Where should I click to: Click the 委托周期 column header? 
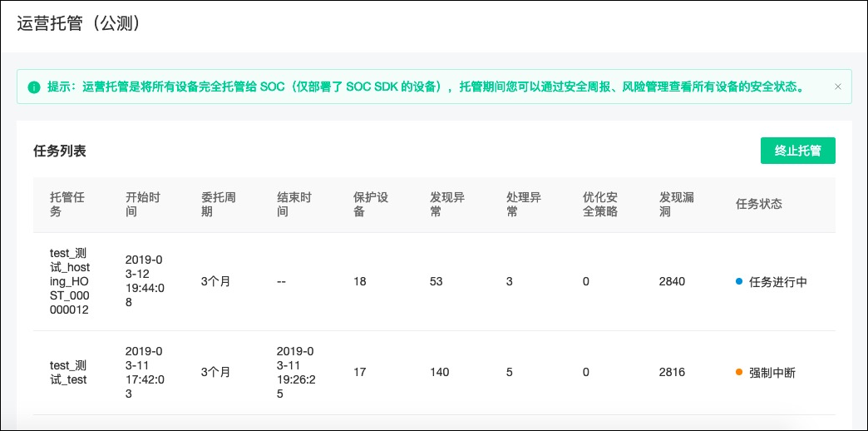click(x=218, y=205)
